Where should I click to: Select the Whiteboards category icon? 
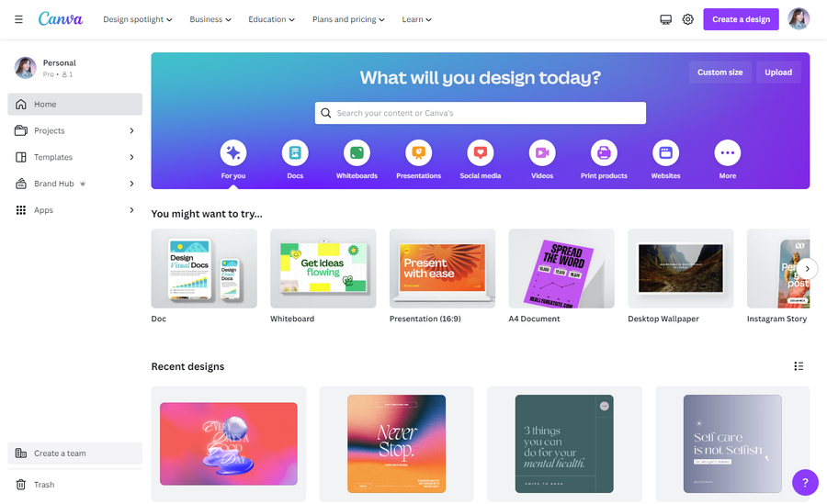click(x=357, y=153)
